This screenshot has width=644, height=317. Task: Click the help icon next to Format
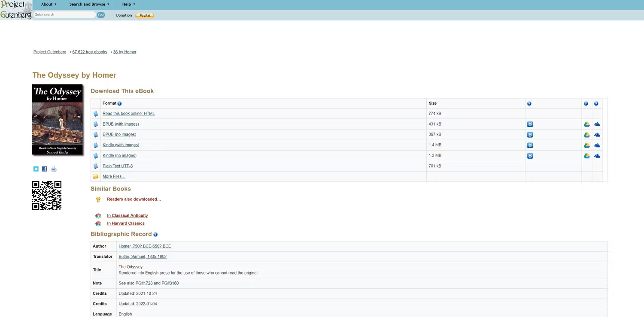tap(119, 103)
